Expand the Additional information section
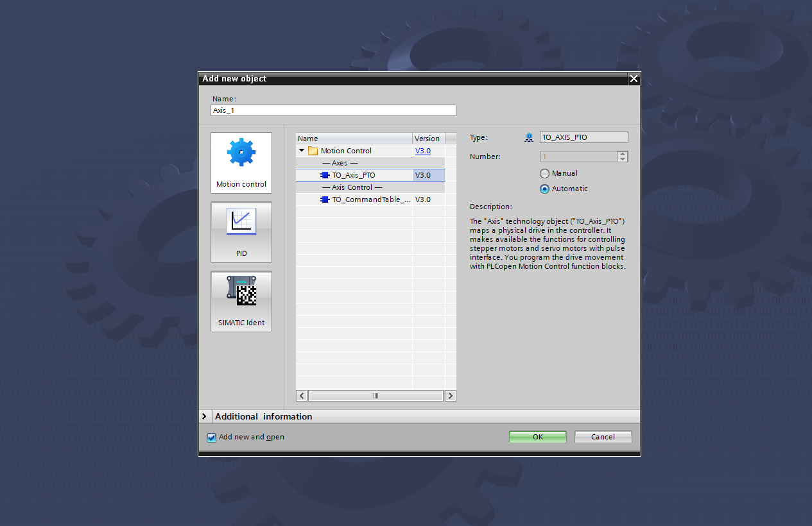Image resolution: width=812 pixels, height=526 pixels. pyautogui.click(x=204, y=416)
